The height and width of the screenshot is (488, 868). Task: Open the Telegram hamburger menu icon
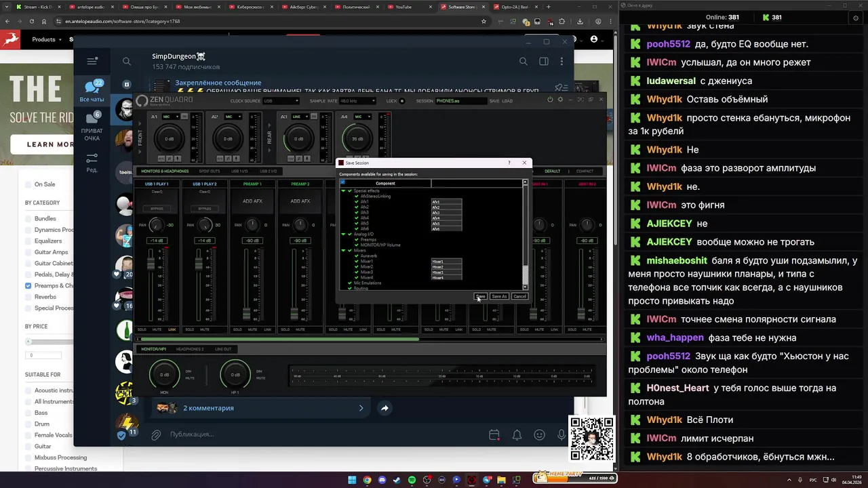(x=92, y=61)
